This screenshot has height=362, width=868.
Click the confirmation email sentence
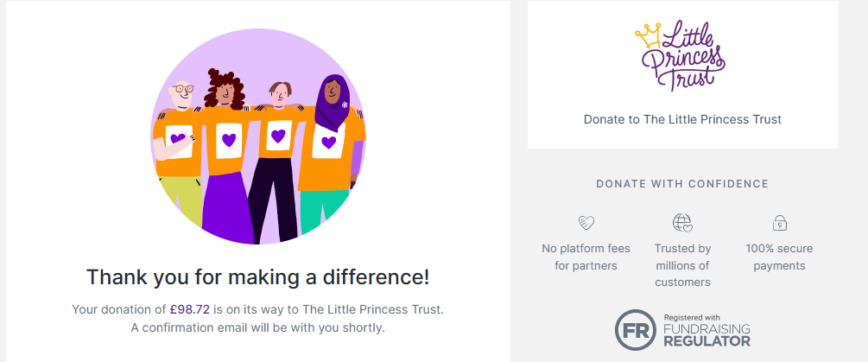[x=258, y=327]
